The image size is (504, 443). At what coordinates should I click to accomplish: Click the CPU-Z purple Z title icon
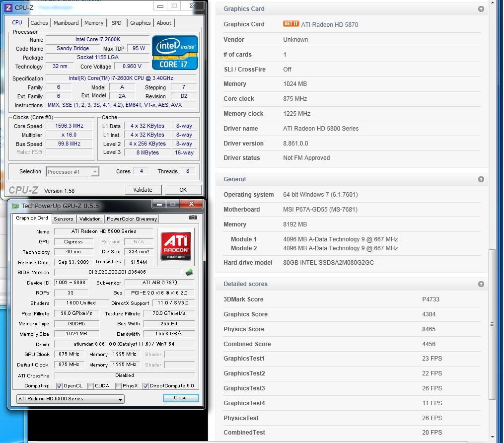coord(8,6)
